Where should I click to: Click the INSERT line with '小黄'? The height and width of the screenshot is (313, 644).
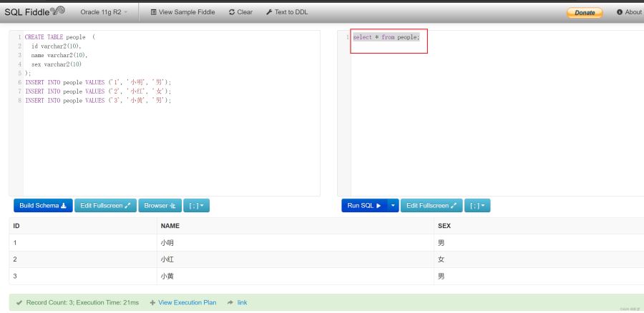pyautogui.click(x=98, y=101)
